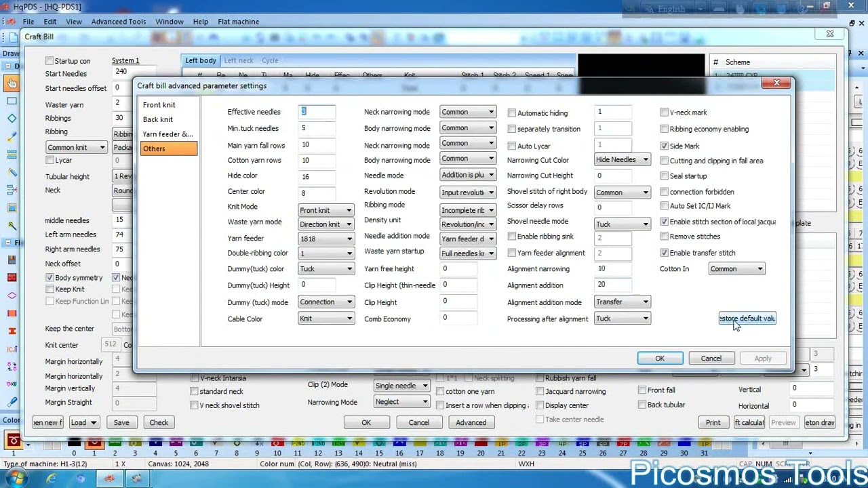Screen dimensions: 868x488
Task: Open the Load dropdown in Craft Bill
Action: pyautogui.click(x=83, y=423)
